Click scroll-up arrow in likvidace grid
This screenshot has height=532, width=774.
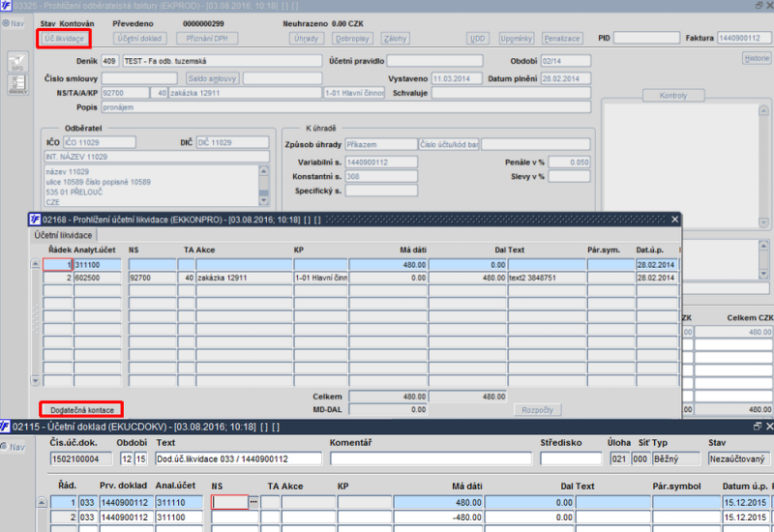[x=36, y=264]
